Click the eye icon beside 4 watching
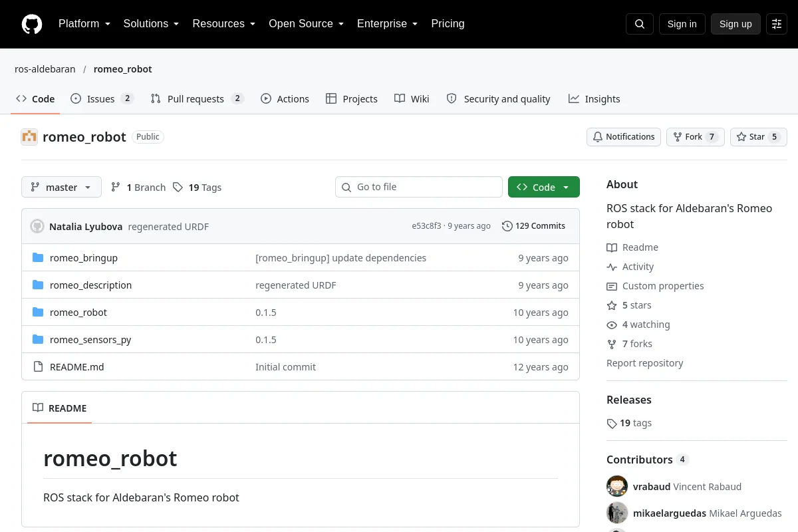Screen dimensions: 798x532 pos(612,325)
